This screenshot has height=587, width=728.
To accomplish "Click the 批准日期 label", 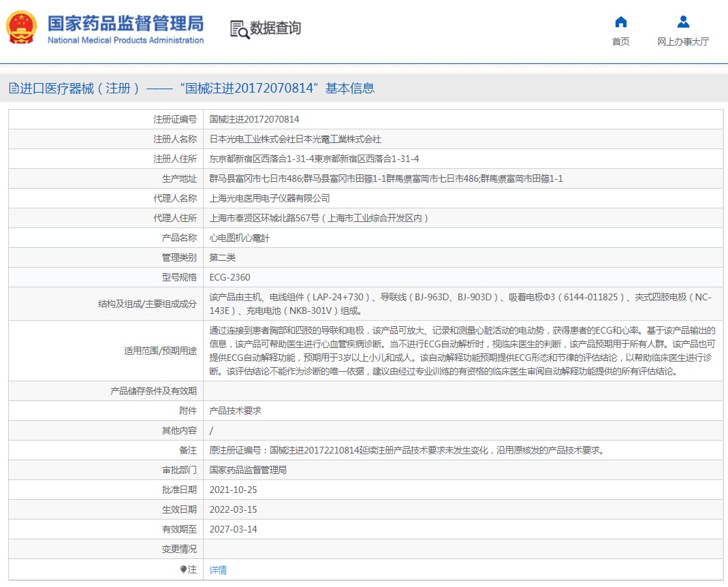I will (x=179, y=490).
